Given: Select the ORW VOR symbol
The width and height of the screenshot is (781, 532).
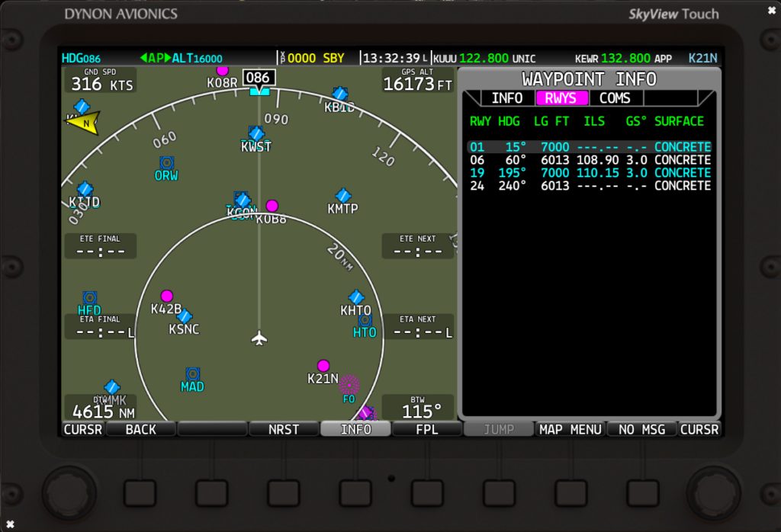Looking at the screenshot, I should 166,162.
